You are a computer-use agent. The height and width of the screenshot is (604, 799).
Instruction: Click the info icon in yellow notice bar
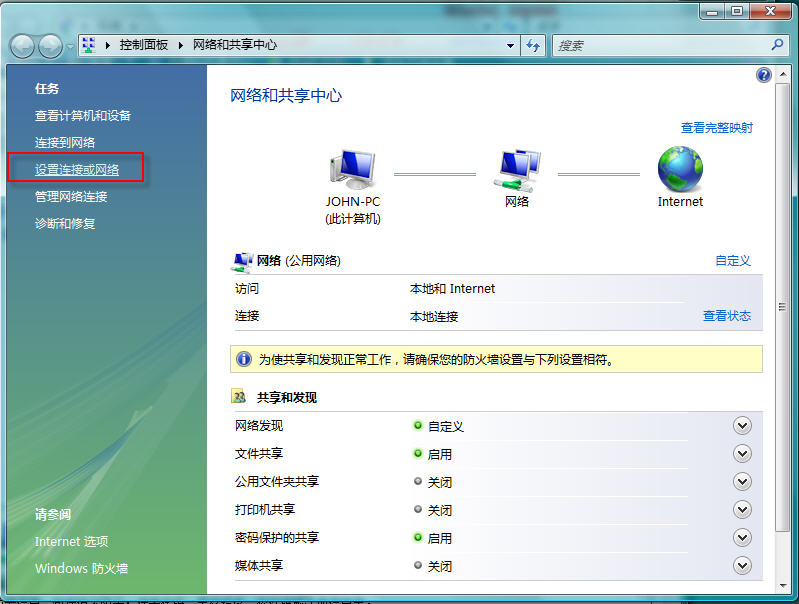(244, 359)
